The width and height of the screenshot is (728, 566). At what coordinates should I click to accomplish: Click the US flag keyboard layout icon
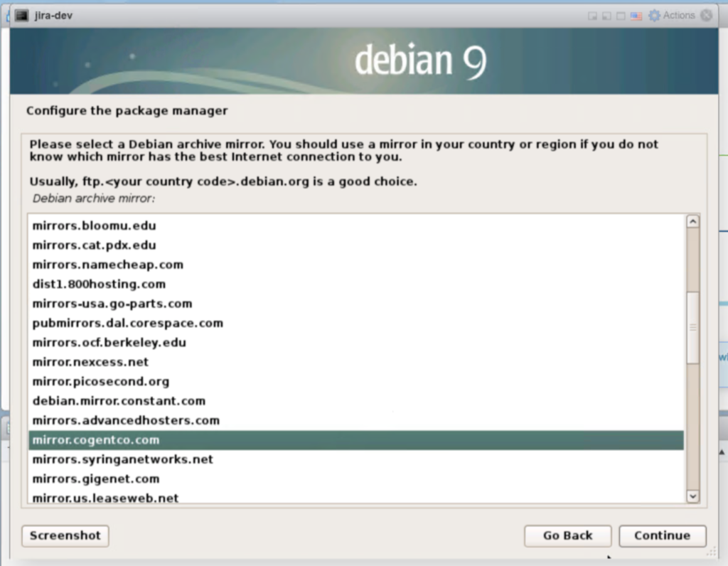click(x=636, y=16)
